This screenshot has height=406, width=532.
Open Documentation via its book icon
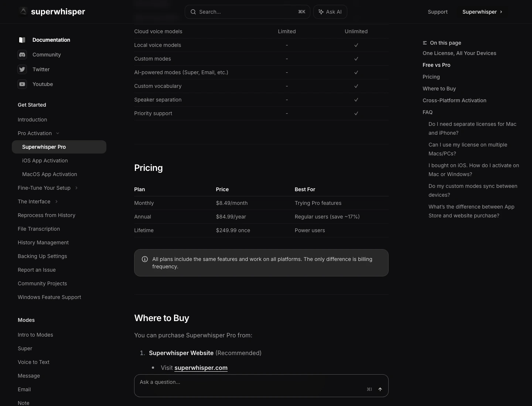click(x=22, y=40)
